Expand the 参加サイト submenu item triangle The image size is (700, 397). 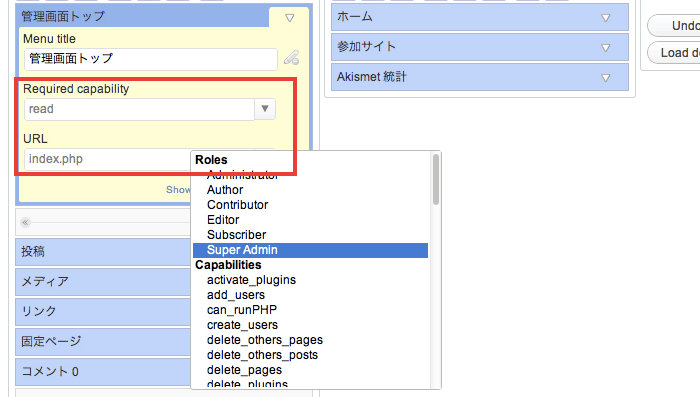coord(606,48)
